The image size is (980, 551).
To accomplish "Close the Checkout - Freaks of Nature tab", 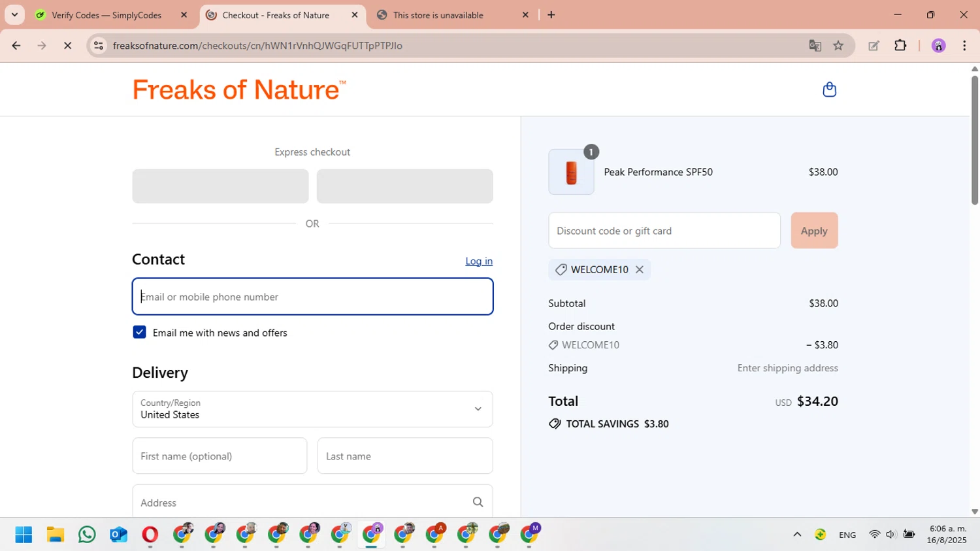I will click(x=355, y=15).
